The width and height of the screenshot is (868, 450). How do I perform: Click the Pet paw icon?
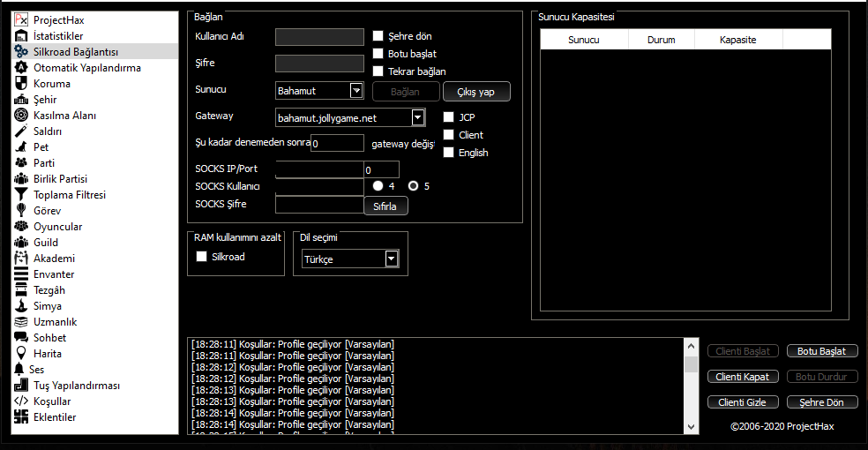coord(22,147)
